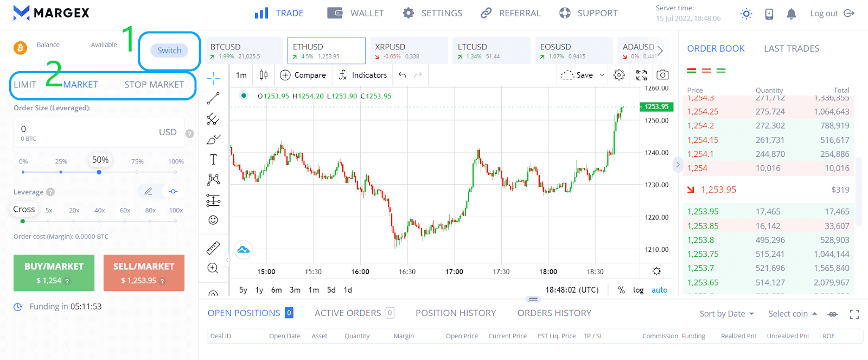
Task: Select the pitchfork drawing tool
Action: pos(213,119)
